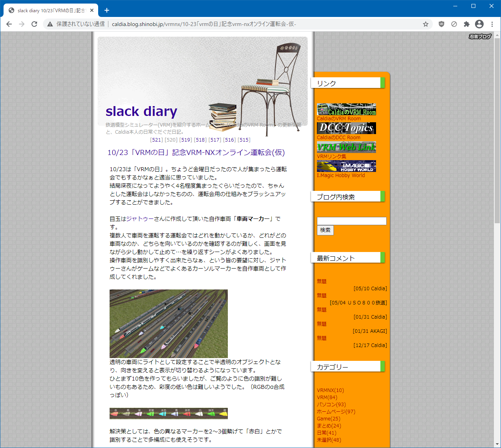501x448 pixels.
Task: Open the 無題 comment dated 05/10 Caldia
Action: pyautogui.click(x=322, y=282)
